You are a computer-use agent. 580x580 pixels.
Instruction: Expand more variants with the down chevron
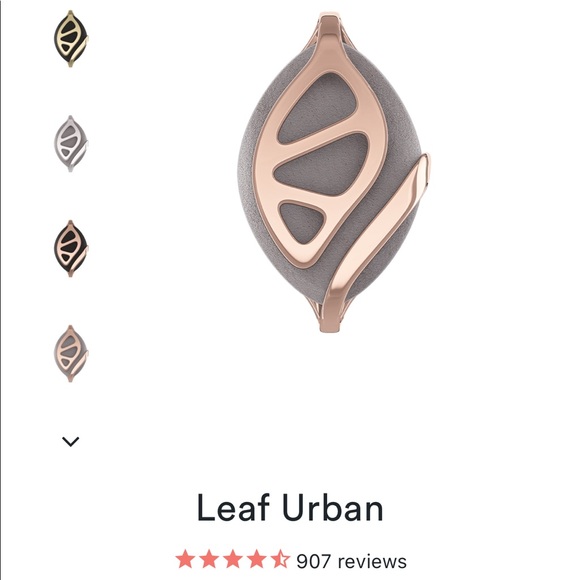tap(70, 442)
